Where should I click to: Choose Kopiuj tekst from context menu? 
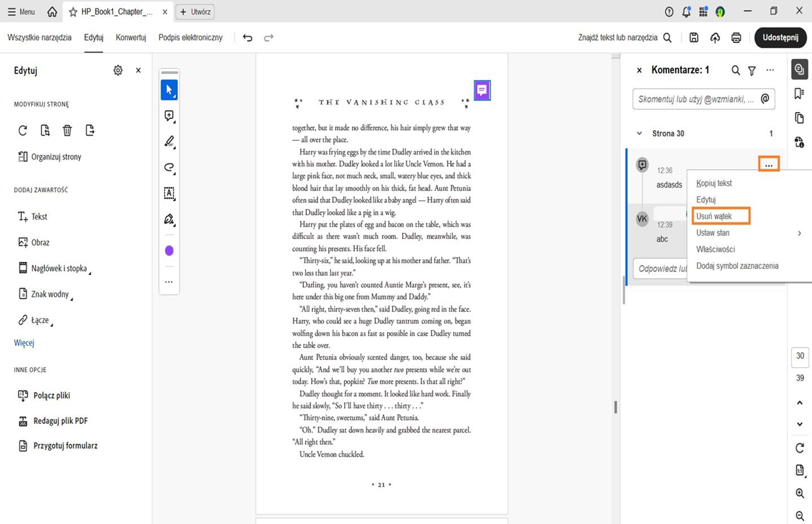pos(714,183)
